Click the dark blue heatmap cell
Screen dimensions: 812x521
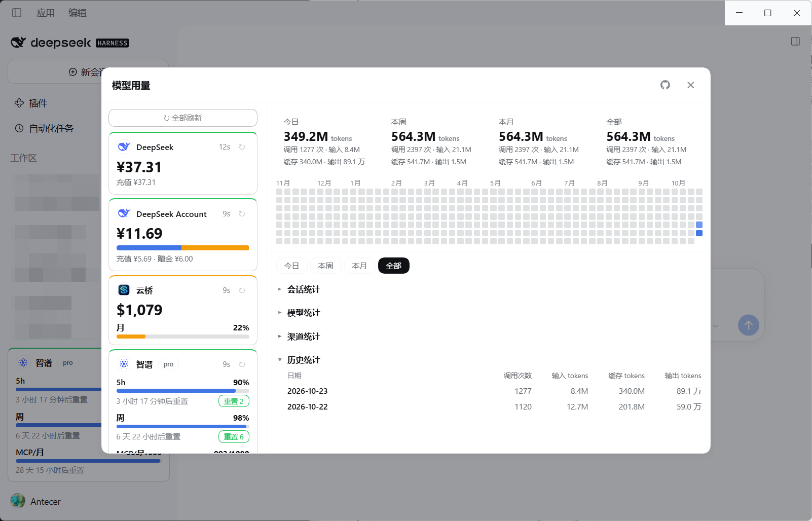coord(699,233)
